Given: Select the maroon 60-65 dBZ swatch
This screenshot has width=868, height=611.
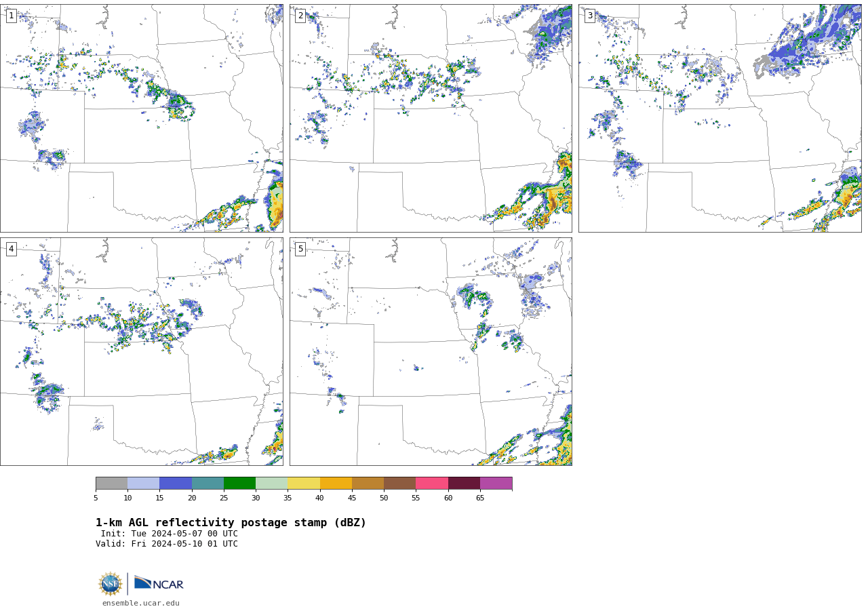Looking at the screenshot, I should click(x=464, y=484).
